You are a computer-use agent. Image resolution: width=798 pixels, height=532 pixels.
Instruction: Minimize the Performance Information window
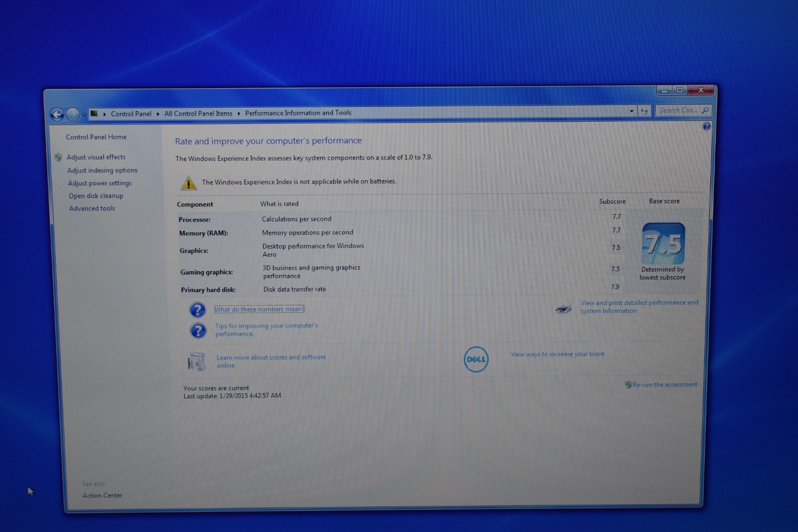664,91
